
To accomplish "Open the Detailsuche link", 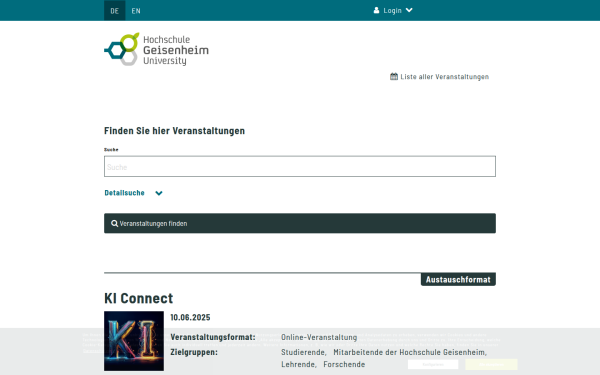I will click(x=124, y=193).
